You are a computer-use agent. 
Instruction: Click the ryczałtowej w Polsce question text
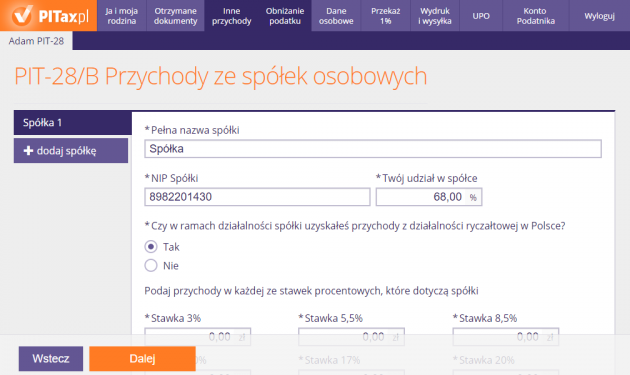coord(355,226)
